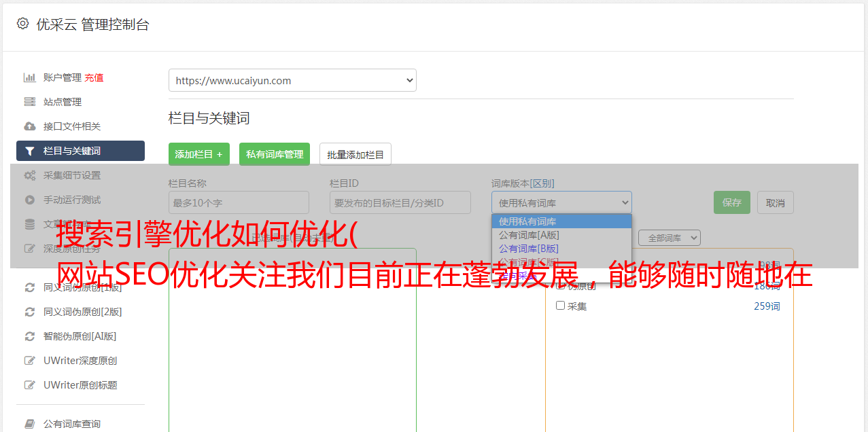Click the book icon for 公有词库查询
868x432 pixels.
[x=30, y=424]
